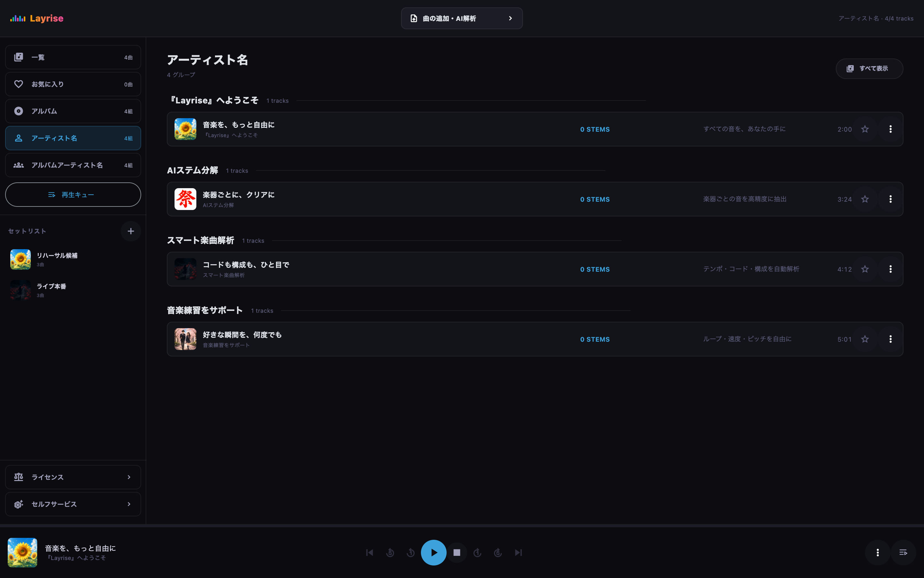Forward with the smaller skip-ahead button
This screenshot has height=578, width=924.
pyautogui.click(x=477, y=553)
